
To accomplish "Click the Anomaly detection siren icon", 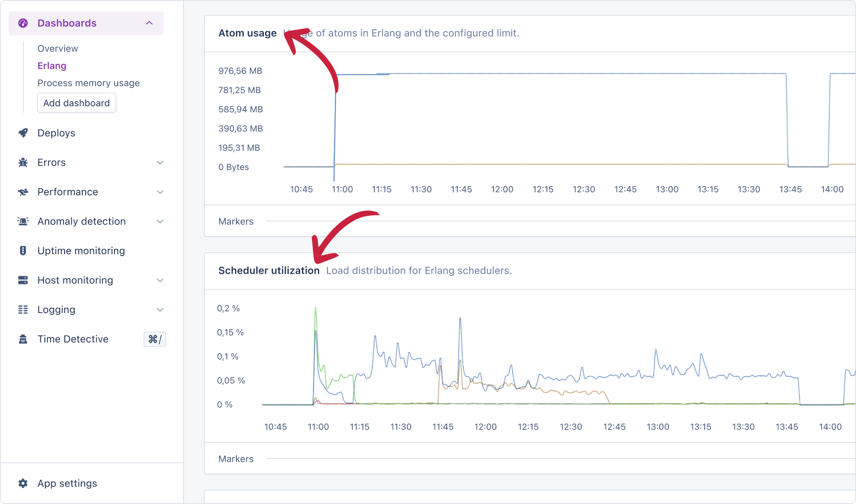I will click(x=23, y=222).
